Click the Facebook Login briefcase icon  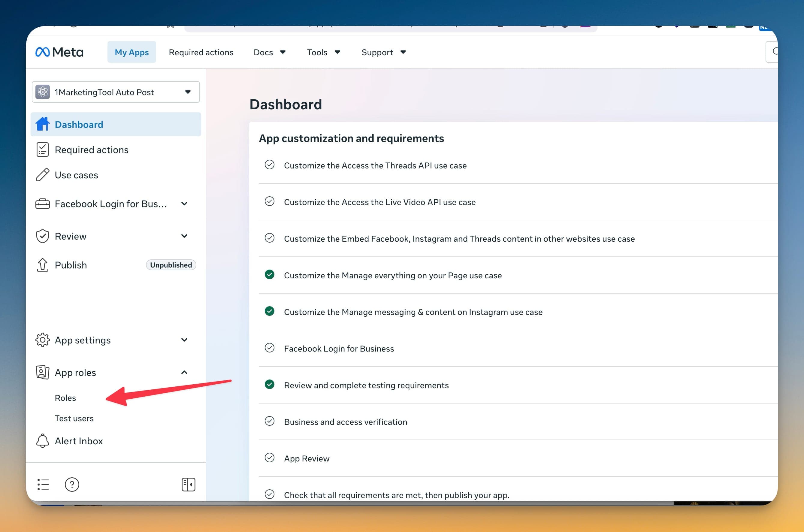(x=42, y=204)
